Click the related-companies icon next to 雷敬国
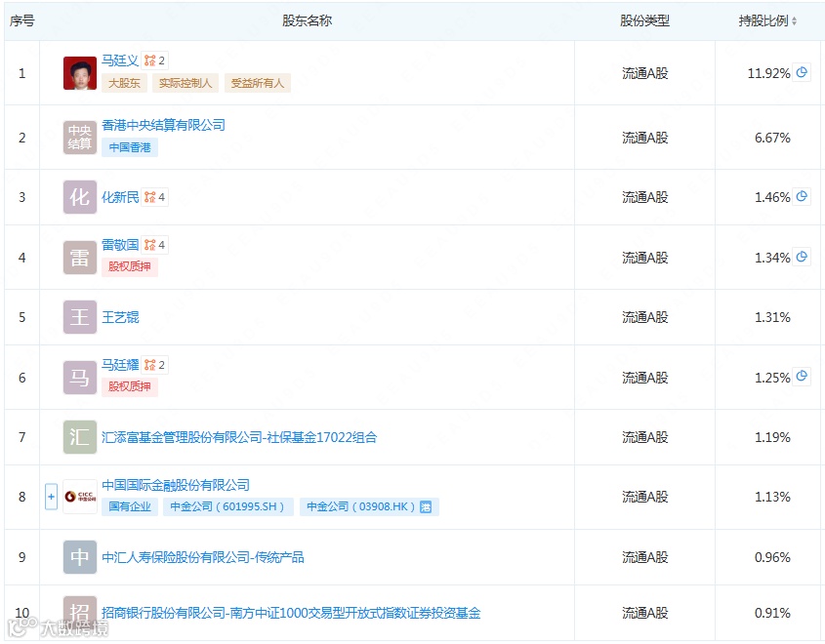 pos(154,245)
